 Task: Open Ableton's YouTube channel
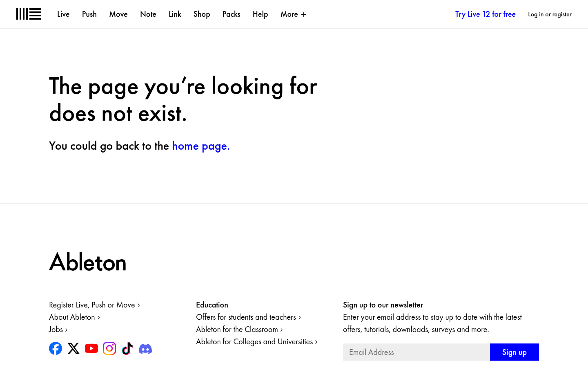(x=91, y=348)
